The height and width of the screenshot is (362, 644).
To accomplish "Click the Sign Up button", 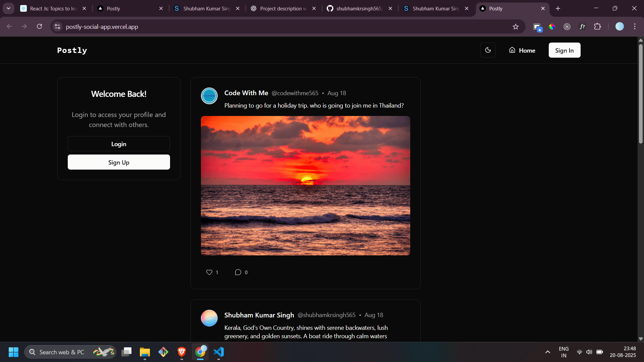I will pos(118,162).
